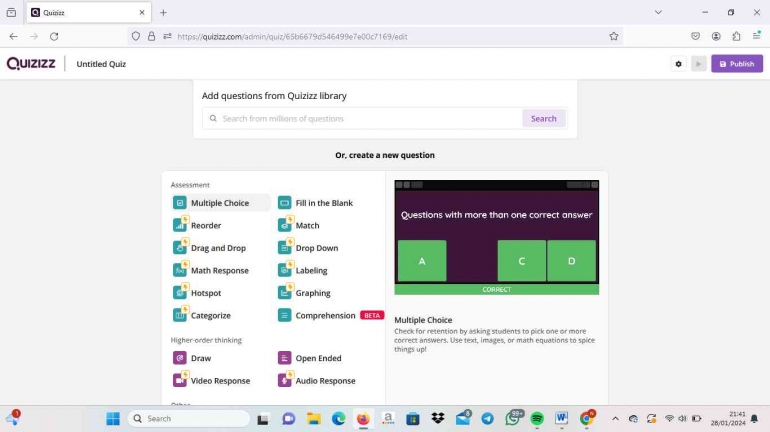Save page to Pocket icon

[695, 36]
